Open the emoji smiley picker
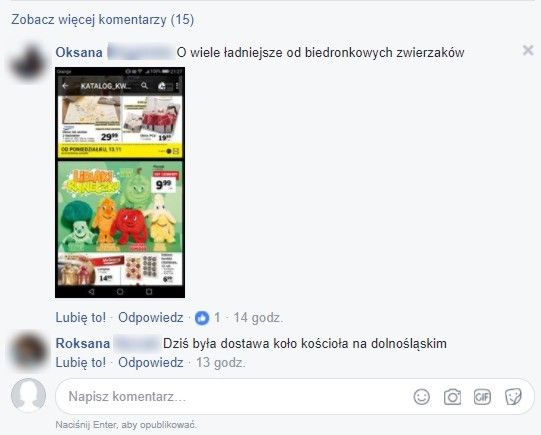Image resolution: width=541 pixels, height=435 pixels. [422, 397]
